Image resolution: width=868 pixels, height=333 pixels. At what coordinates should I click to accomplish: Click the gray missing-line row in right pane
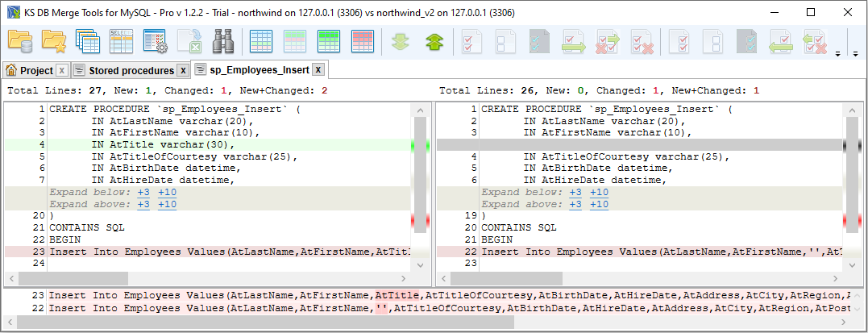(640, 146)
